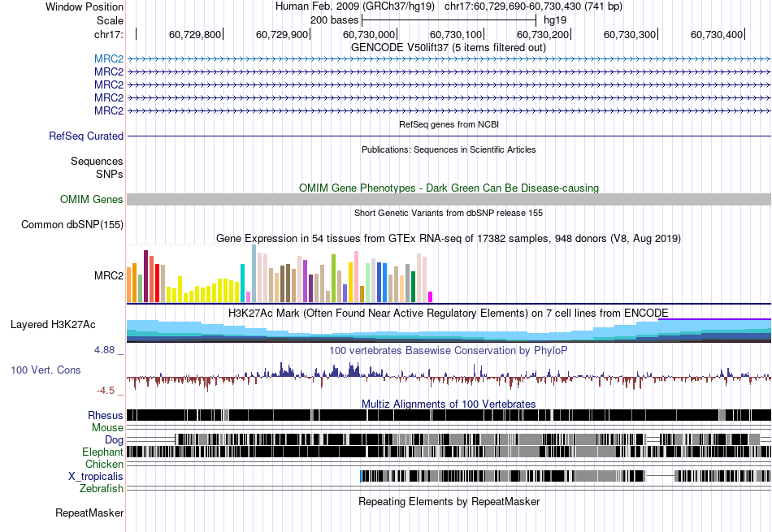Click the 4.88 PhyloP maximum value
This screenshot has width=772, height=532.
pyautogui.click(x=104, y=350)
